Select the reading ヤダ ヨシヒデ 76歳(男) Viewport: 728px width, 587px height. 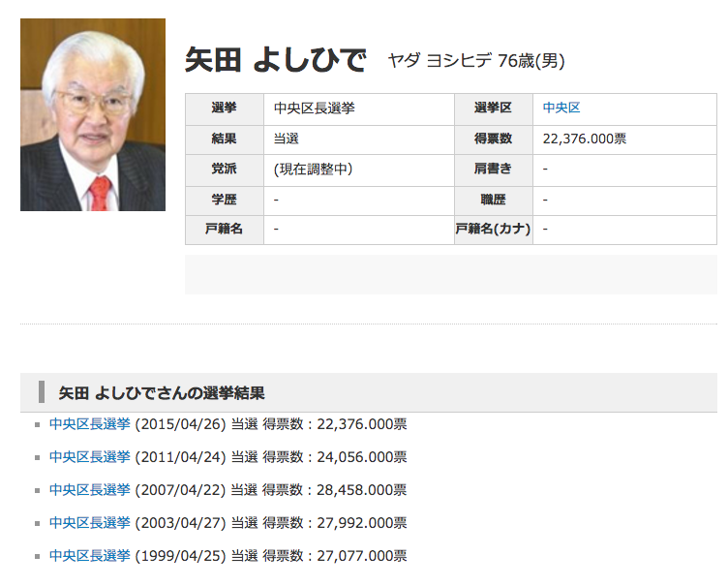click(x=476, y=61)
